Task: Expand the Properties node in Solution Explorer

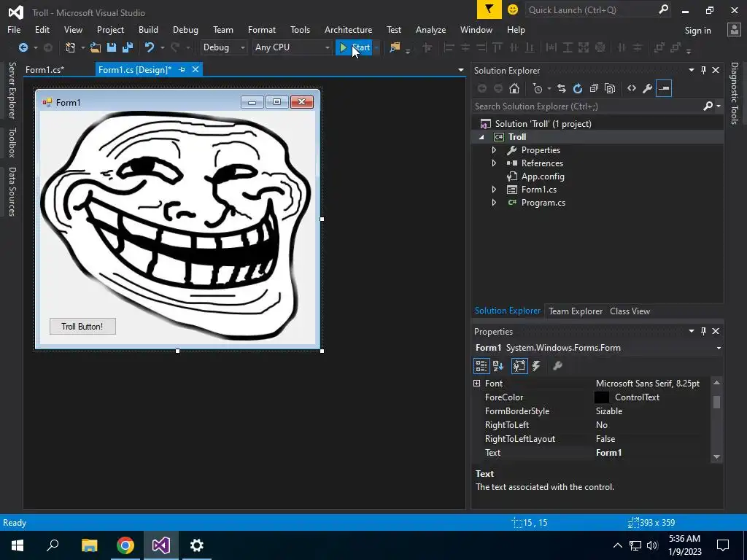Action: [x=494, y=150]
